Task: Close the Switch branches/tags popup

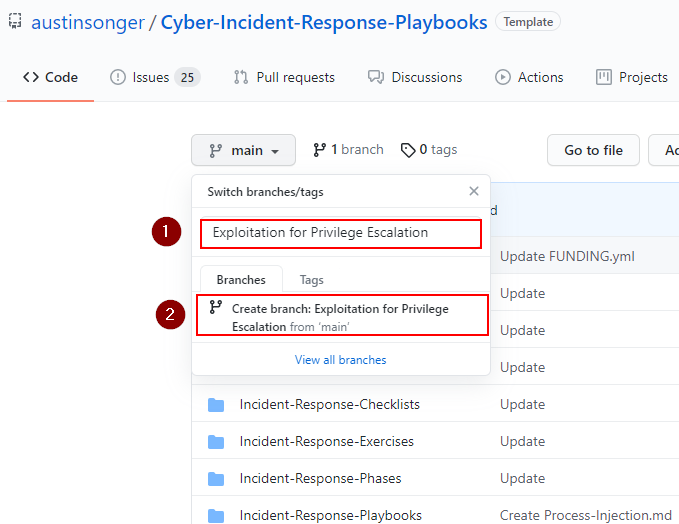Action: (x=474, y=191)
